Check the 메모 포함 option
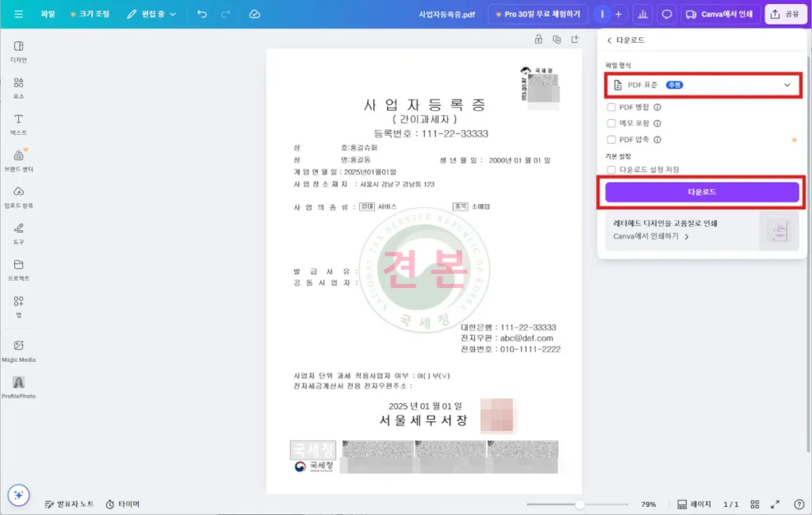The width and height of the screenshot is (812, 515). pyautogui.click(x=611, y=123)
